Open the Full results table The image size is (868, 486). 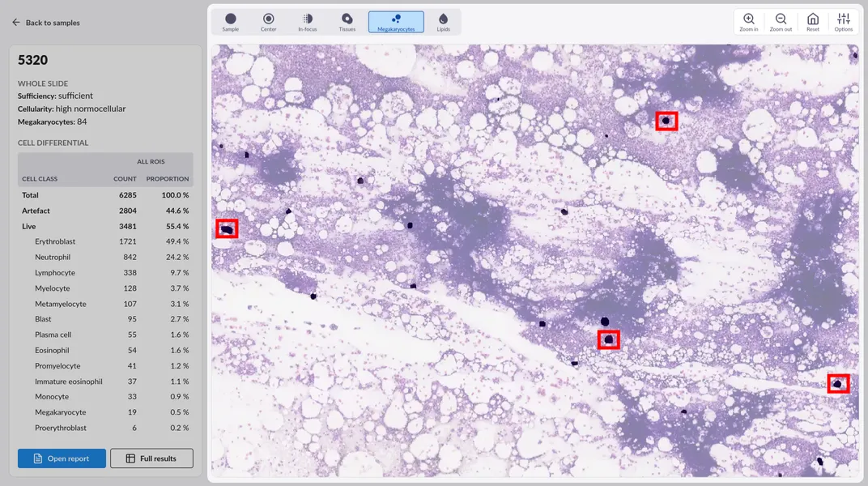(x=151, y=458)
